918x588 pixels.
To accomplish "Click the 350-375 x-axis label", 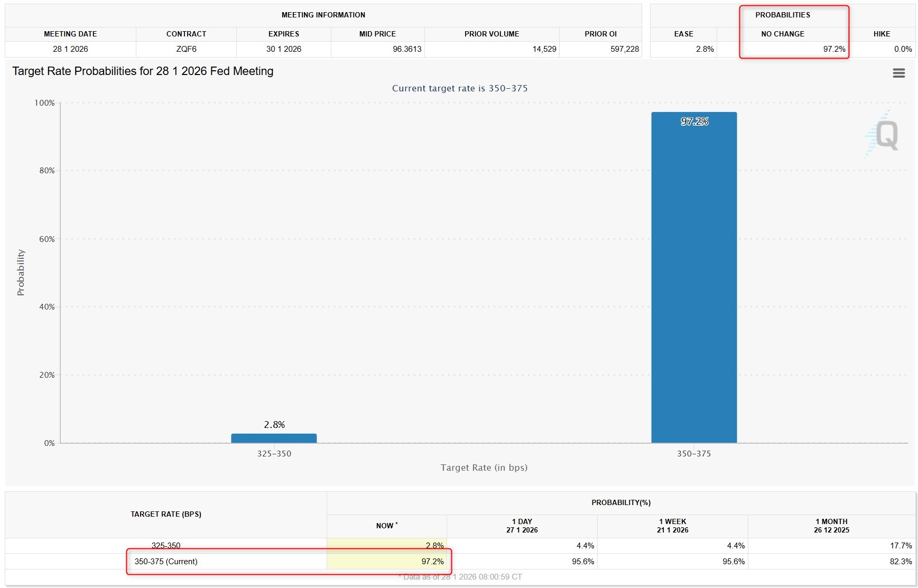I will 693,454.
